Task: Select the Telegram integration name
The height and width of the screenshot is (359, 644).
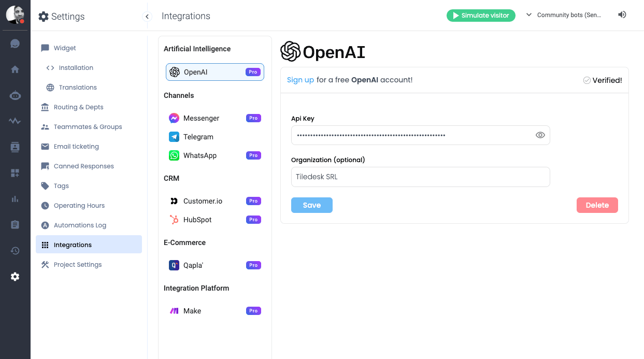Action: tap(198, 137)
